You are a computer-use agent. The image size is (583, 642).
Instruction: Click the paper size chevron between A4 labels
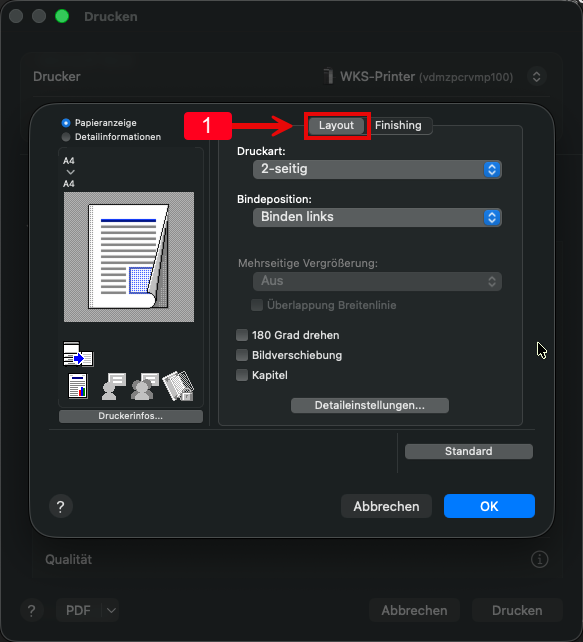click(70, 172)
